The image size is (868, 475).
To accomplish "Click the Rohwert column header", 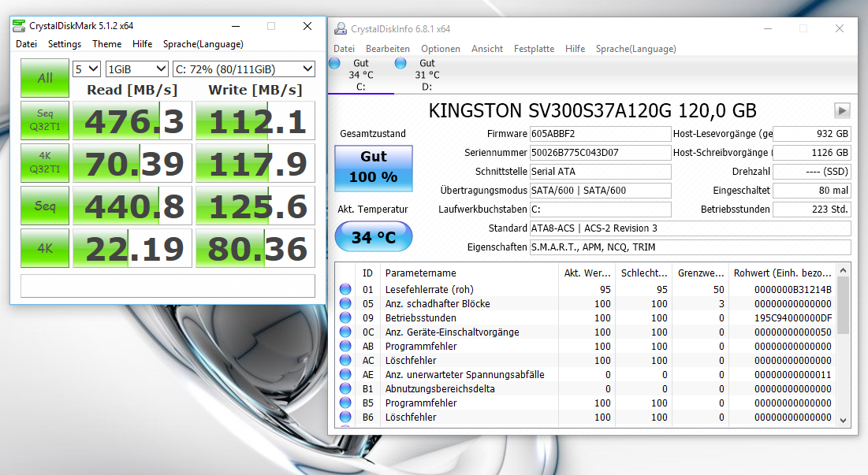I will (x=783, y=273).
